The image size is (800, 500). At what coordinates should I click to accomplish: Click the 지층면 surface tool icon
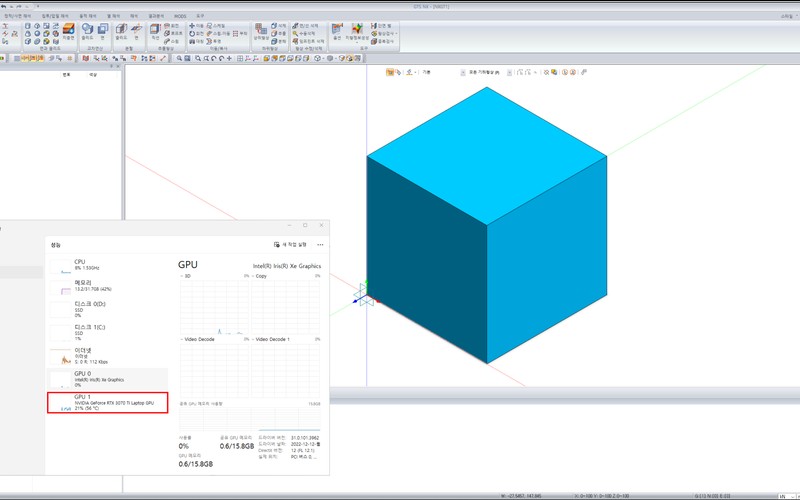coord(68,32)
